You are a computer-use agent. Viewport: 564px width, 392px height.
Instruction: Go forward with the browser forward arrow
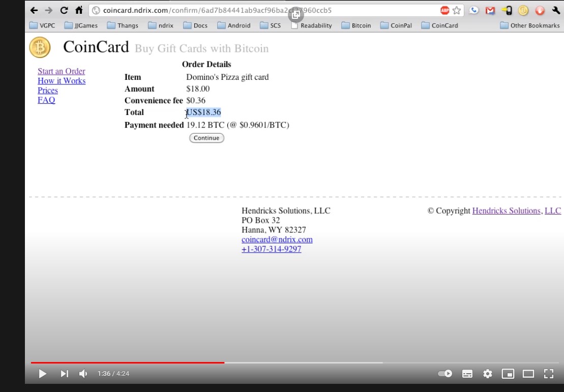[x=48, y=11]
